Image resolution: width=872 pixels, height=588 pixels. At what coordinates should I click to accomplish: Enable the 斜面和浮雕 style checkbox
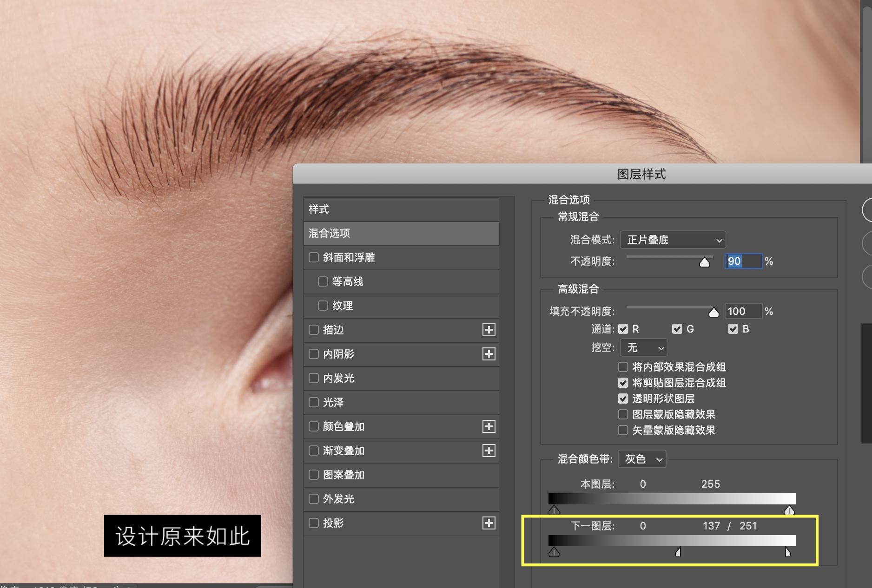click(314, 257)
